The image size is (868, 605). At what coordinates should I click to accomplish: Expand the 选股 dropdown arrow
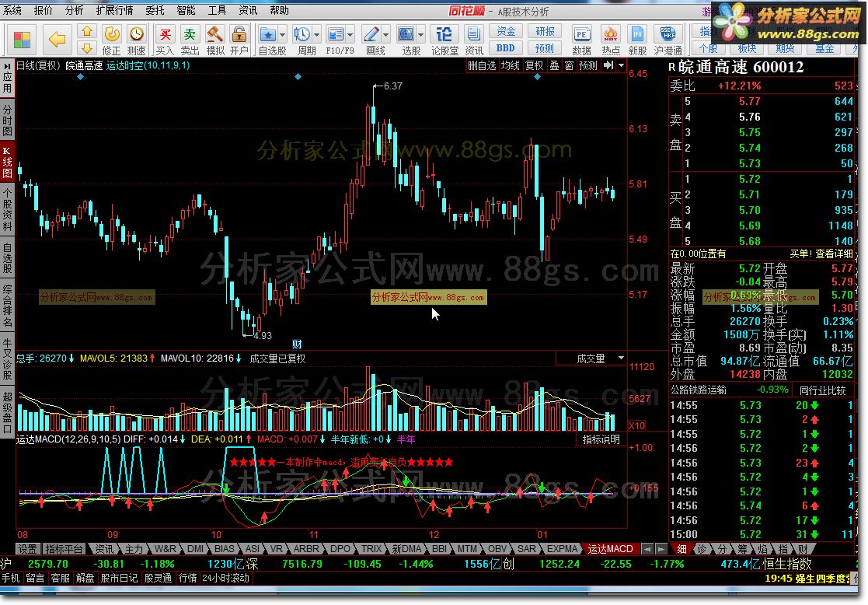[x=420, y=34]
